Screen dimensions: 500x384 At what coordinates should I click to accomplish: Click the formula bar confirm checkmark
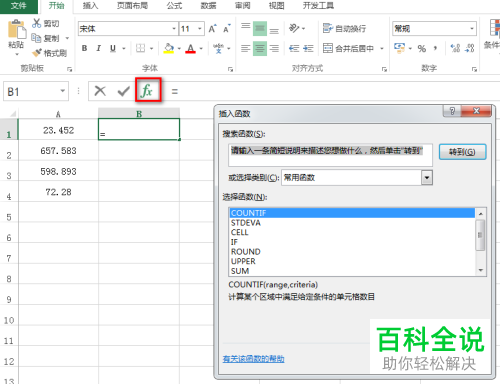[x=124, y=91]
